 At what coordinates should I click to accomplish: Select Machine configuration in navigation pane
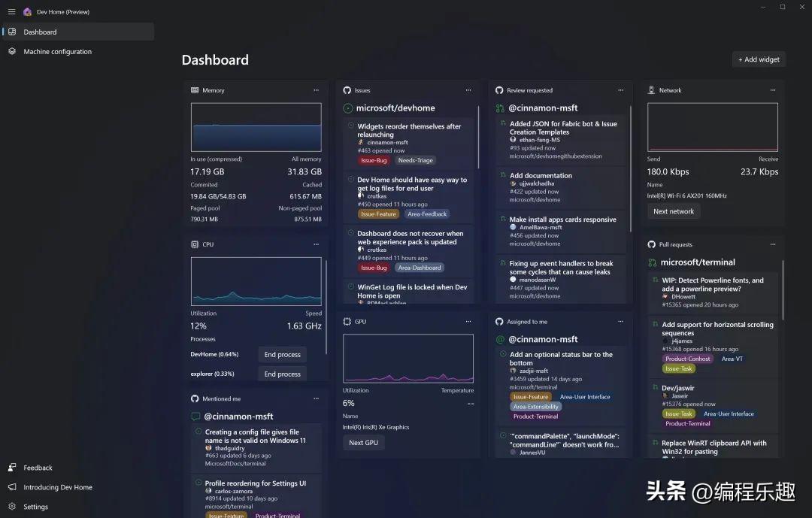(x=78, y=51)
